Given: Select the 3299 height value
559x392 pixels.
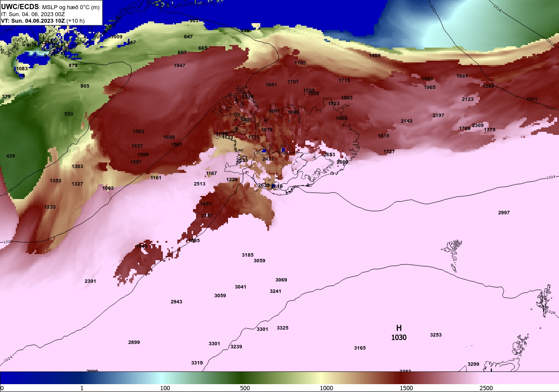Looking at the screenshot, I should (473, 364).
